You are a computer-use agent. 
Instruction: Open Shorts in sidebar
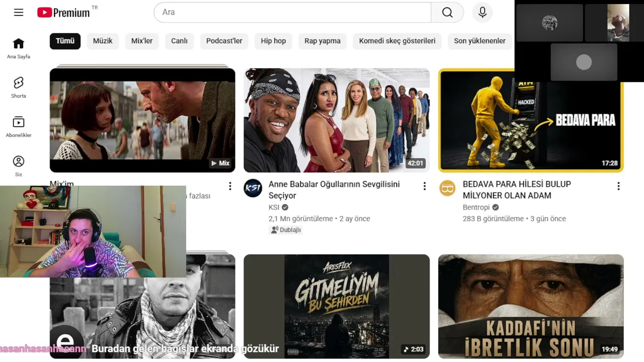pyautogui.click(x=19, y=87)
